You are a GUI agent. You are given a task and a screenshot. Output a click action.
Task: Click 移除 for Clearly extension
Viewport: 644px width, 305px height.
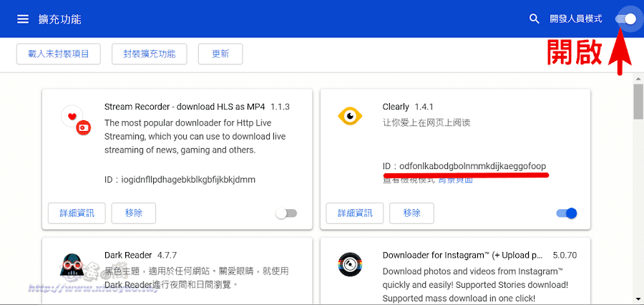pos(411,213)
